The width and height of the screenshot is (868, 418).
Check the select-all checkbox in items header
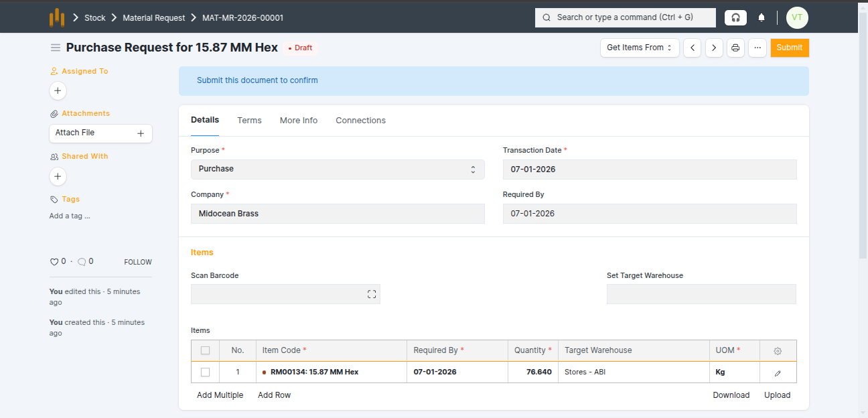pyautogui.click(x=206, y=350)
